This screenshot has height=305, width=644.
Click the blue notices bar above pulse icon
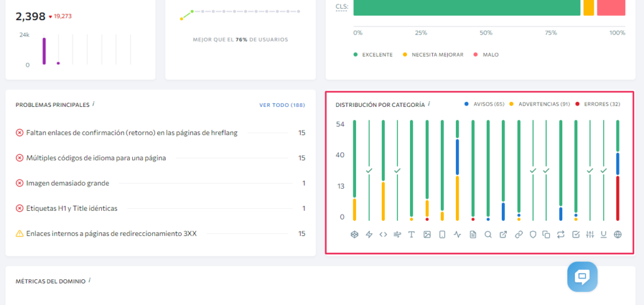click(458, 157)
